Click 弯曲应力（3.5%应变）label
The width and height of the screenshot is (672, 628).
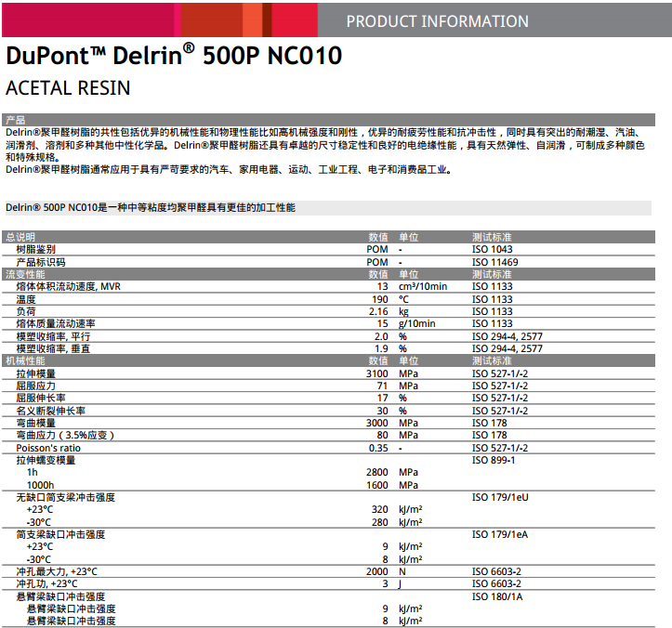coord(65,435)
